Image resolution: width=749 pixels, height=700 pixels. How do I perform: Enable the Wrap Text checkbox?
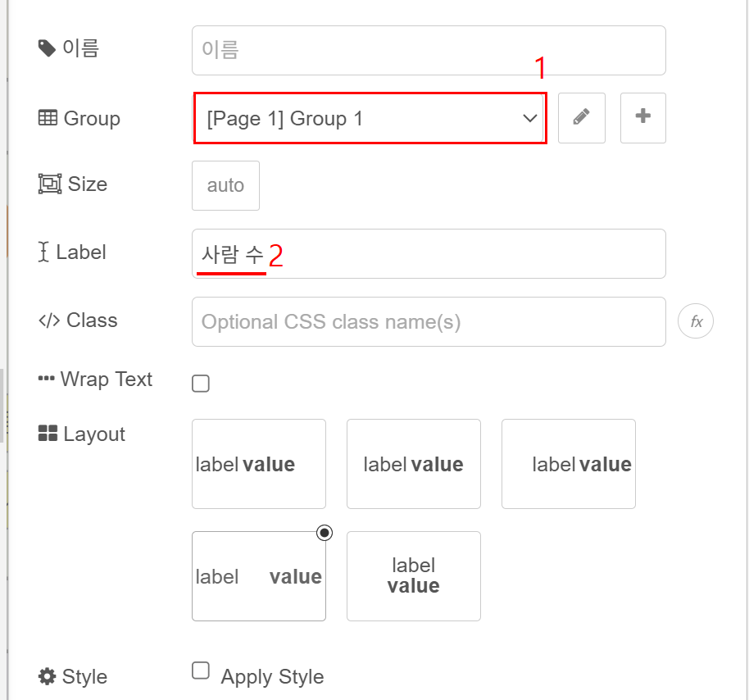[x=201, y=383]
